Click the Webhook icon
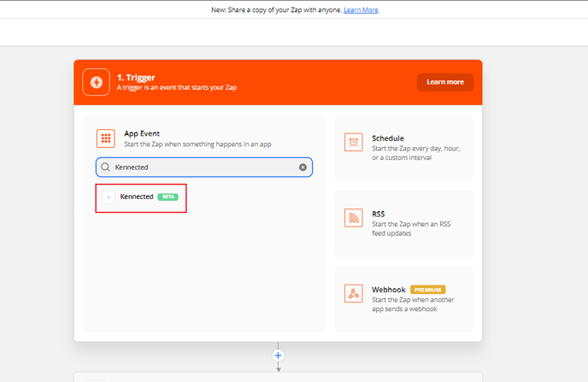This screenshot has height=382, width=588. [x=353, y=293]
